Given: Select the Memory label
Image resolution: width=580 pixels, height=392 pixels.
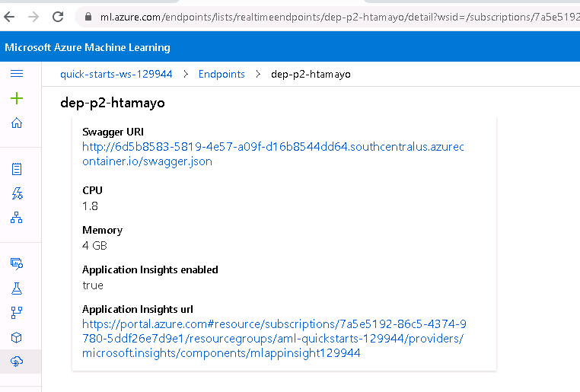Looking at the screenshot, I should click(x=102, y=230).
